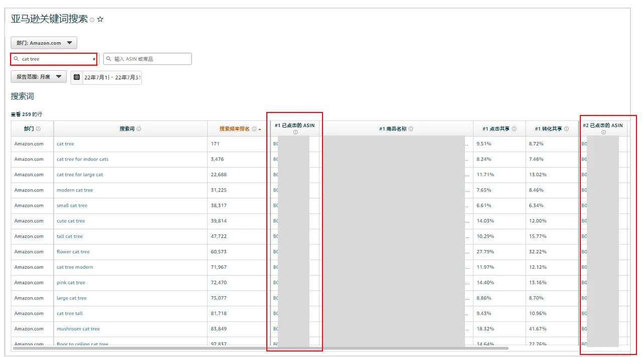The height and width of the screenshot is (357, 644).
Task: Click info icon beside #1 转化共享
Action: [566, 129]
